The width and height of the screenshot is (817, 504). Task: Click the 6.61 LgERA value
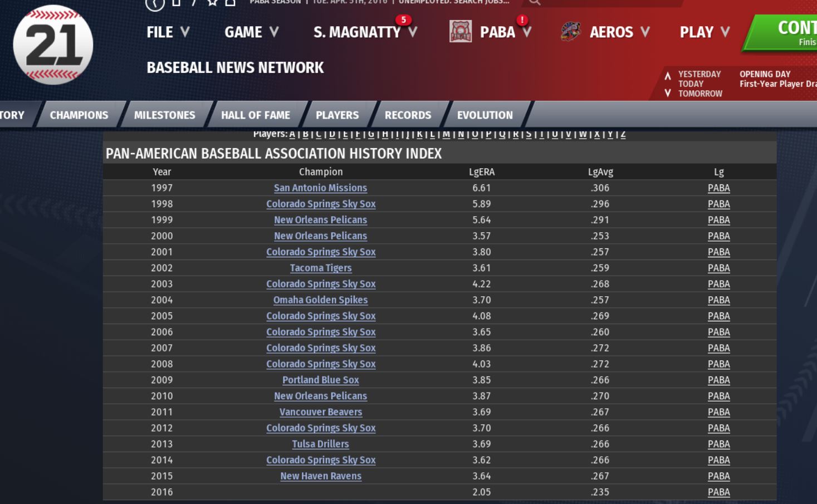click(482, 188)
